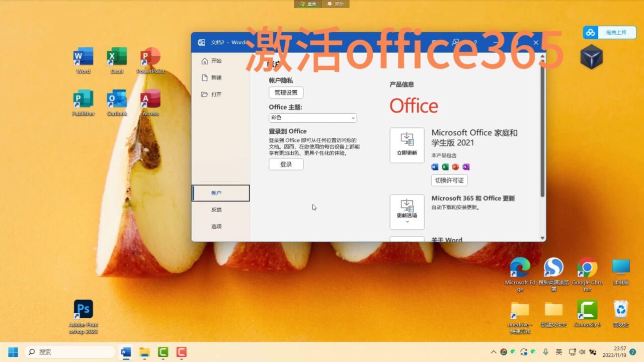Click the microphone icon in system tray

(546, 352)
